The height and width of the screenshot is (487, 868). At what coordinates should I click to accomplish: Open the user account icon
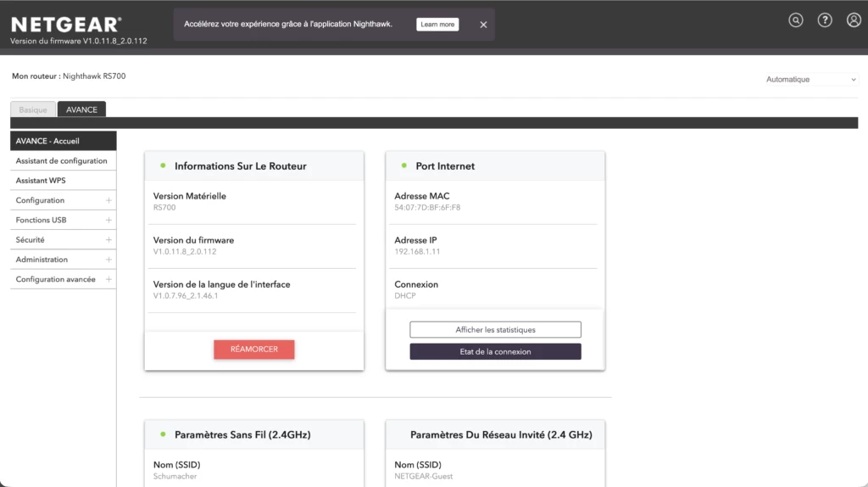(854, 20)
